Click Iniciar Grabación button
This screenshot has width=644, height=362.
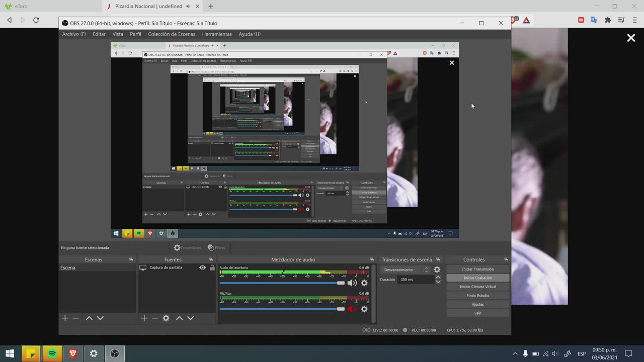click(x=477, y=278)
